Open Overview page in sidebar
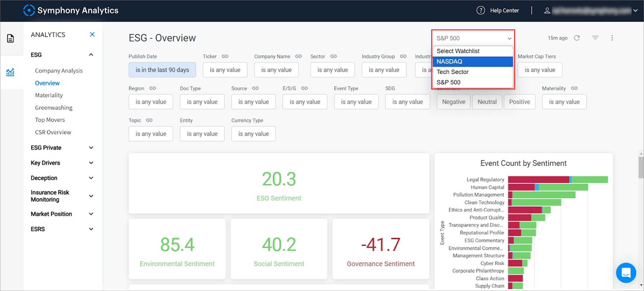This screenshot has height=291, width=644. click(47, 83)
